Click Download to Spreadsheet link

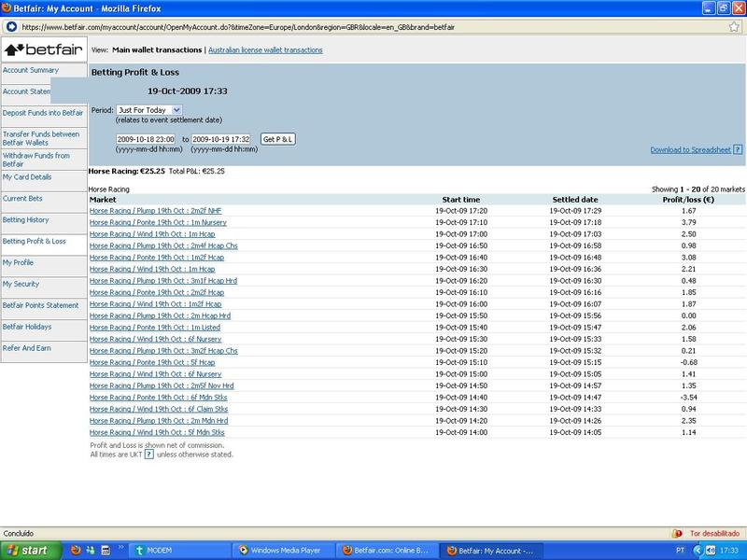pos(690,150)
